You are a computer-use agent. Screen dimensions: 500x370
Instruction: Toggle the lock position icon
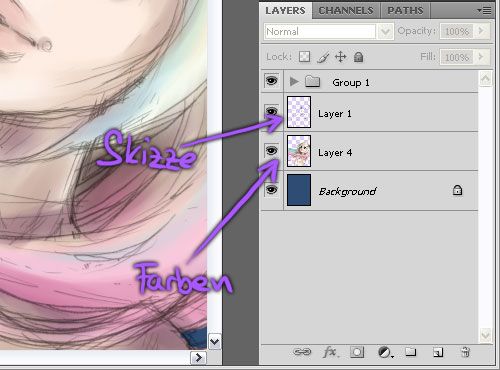coord(340,57)
